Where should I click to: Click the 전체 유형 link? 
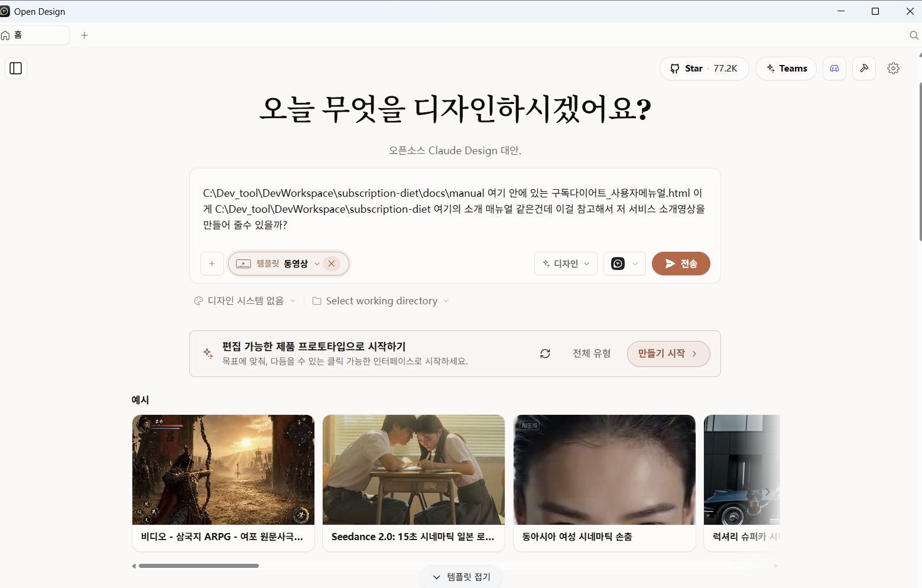tap(592, 353)
